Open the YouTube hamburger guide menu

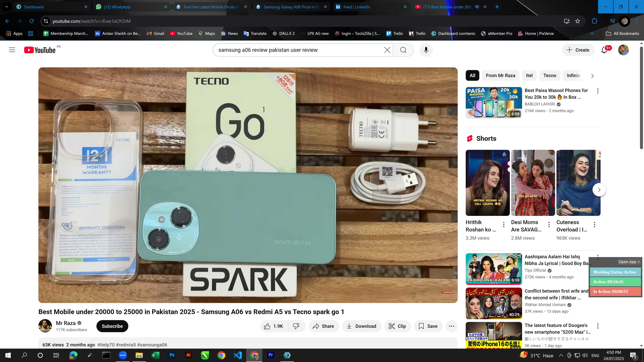pyautogui.click(x=12, y=50)
